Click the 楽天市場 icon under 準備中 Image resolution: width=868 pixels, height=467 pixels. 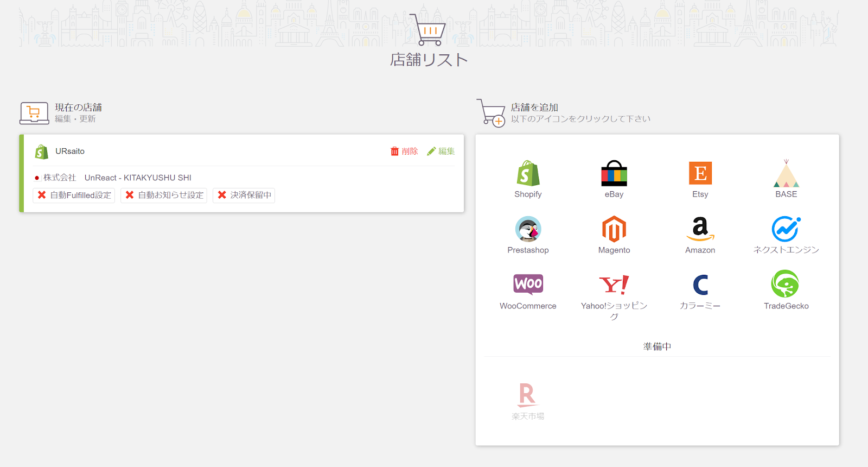(x=527, y=395)
